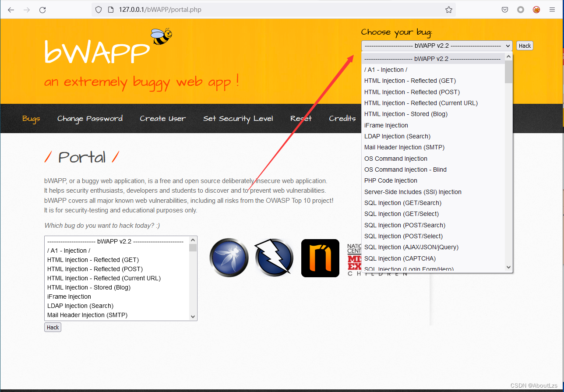This screenshot has height=392, width=564.
Task: Click the portal listbox scroll down arrow
Action: coord(193,316)
